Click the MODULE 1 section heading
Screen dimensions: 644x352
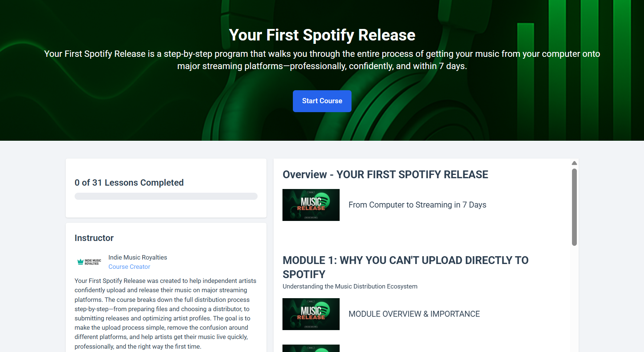click(x=405, y=267)
